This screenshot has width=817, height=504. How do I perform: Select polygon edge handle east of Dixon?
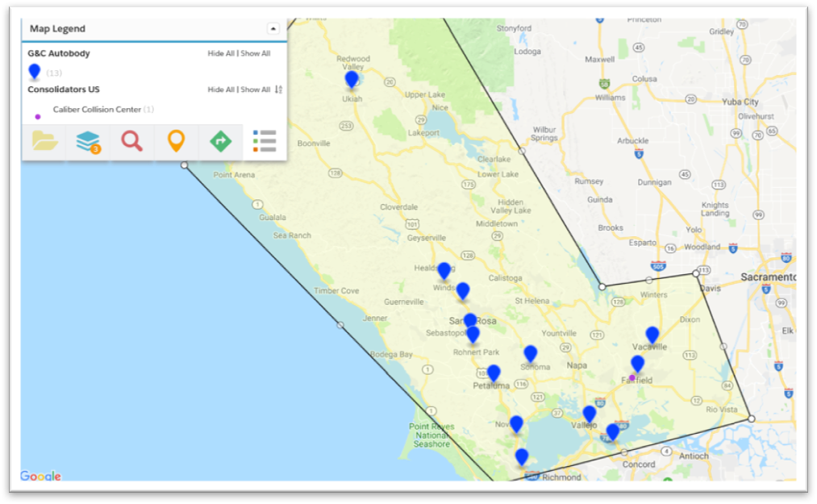coord(723,346)
